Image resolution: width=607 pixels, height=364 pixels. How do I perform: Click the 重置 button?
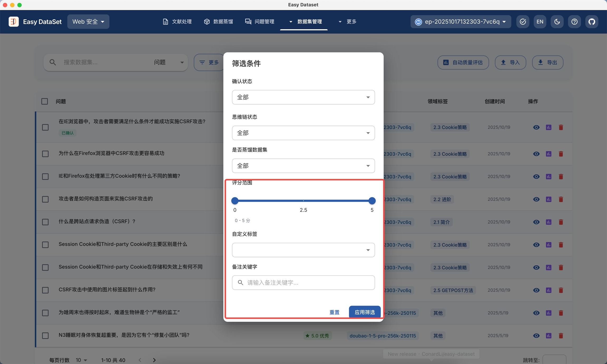tap(334, 312)
